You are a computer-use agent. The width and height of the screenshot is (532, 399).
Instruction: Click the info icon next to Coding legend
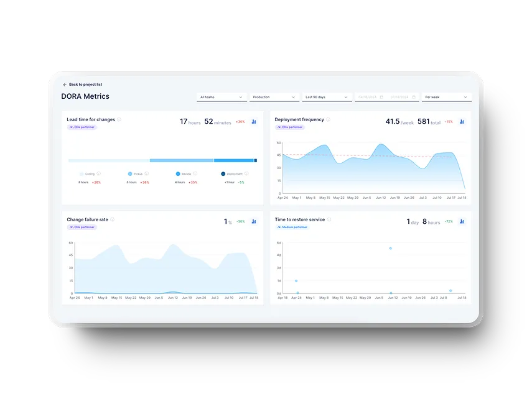pos(99,174)
